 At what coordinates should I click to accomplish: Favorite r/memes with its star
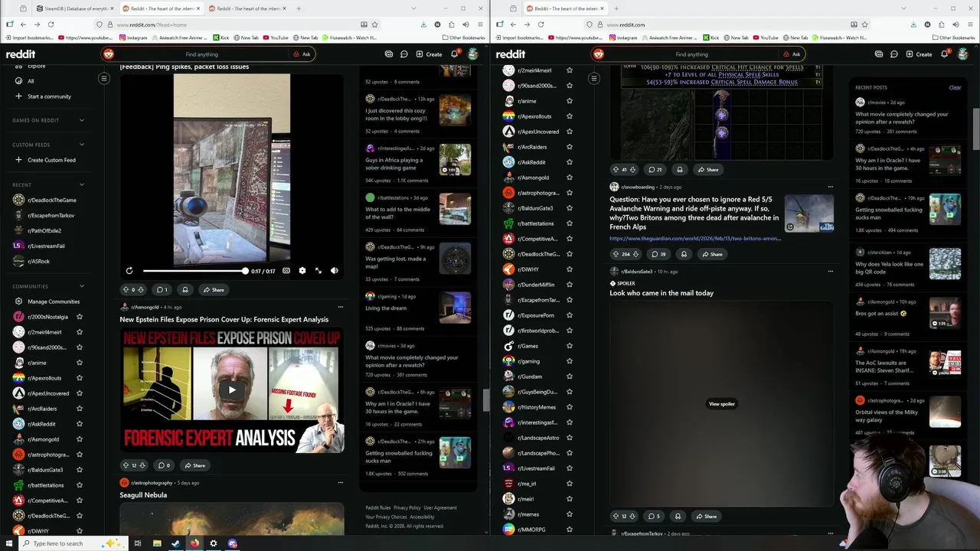570,514
